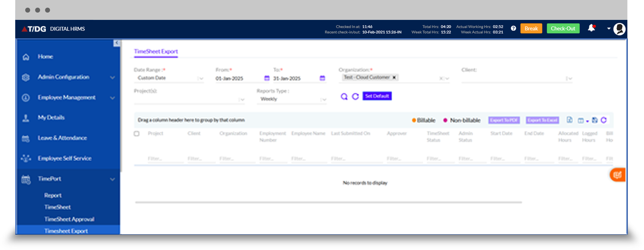644x250 pixels.
Task: Go to Home in sidebar
Action: [x=45, y=57]
